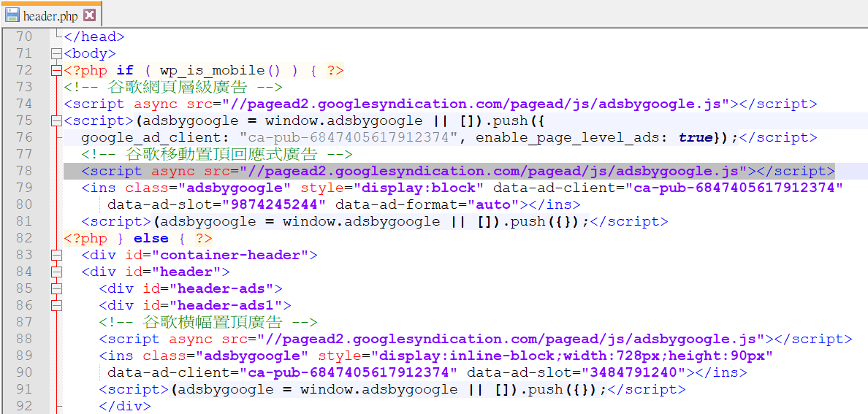Viewport: 868px width, 414px height.
Task: Click line number 70 in margin
Action: pyautogui.click(x=24, y=37)
